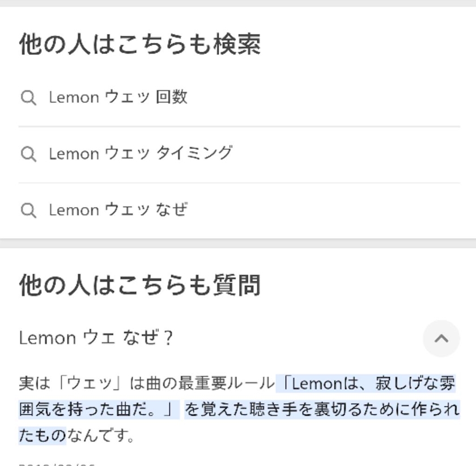This screenshot has width=476, height=466.
Task: Open the related search "Lemon ウェッ 回数"
Action: pyautogui.click(x=118, y=98)
